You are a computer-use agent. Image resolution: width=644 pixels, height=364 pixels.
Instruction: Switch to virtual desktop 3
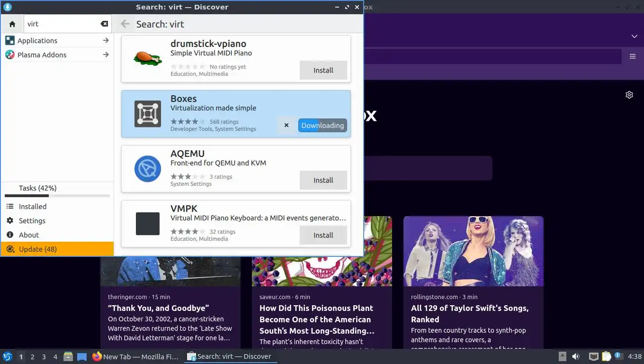[x=44, y=357]
